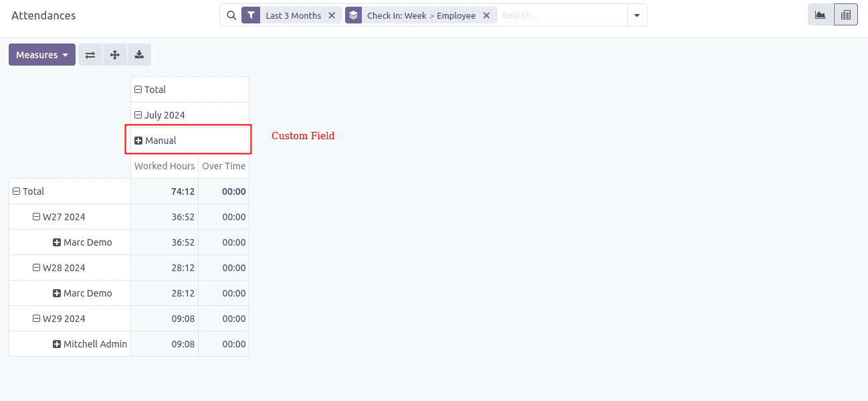Click into the Search input field
Viewport: 868px width, 401px height.
562,15
